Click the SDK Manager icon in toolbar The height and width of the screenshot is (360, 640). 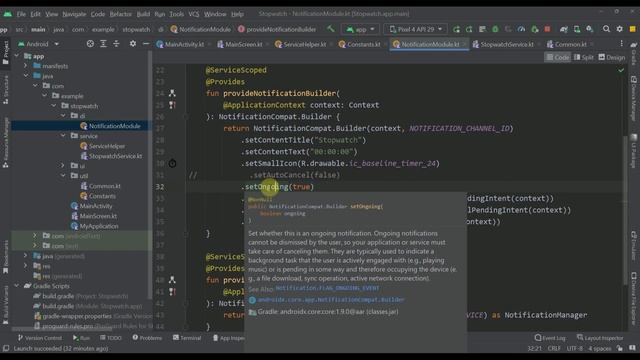(590, 29)
